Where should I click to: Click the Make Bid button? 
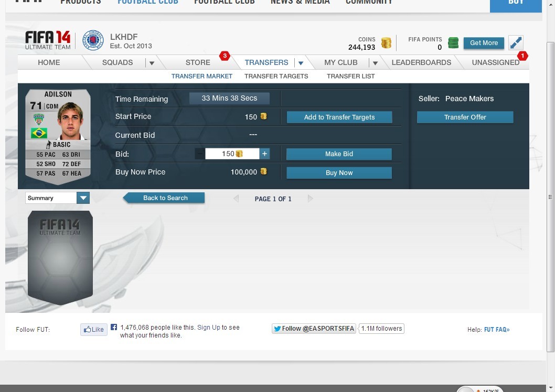[x=339, y=154]
